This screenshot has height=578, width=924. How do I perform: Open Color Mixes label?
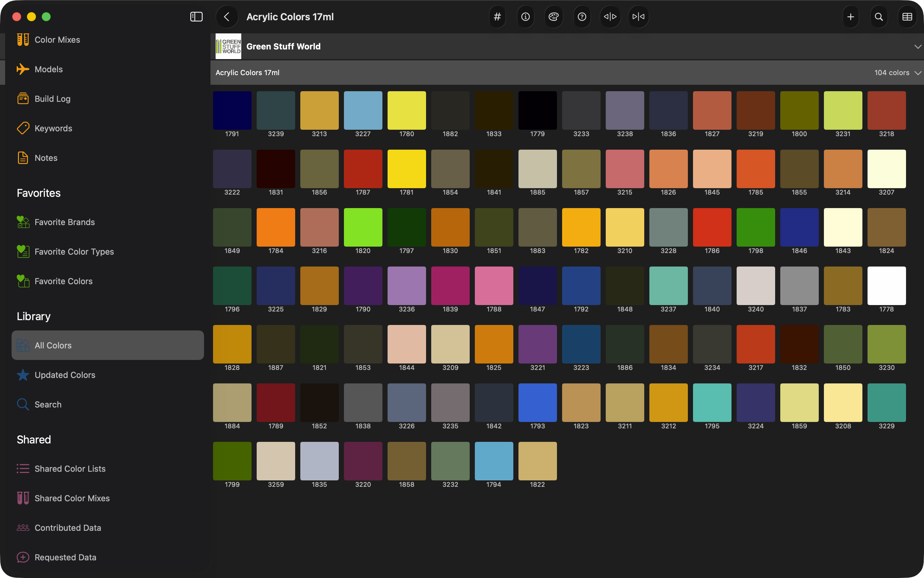coord(57,40)
